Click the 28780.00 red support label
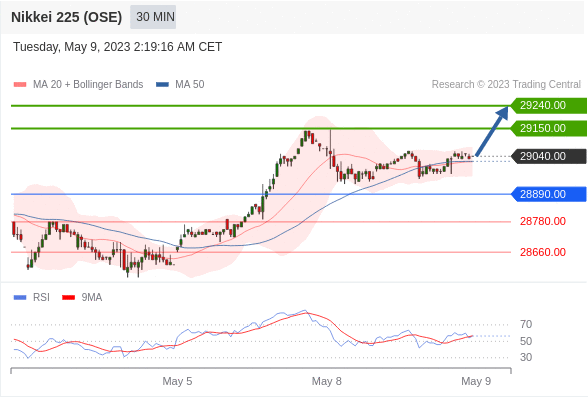The image size is (588, 399). click(x=543, y=221)
